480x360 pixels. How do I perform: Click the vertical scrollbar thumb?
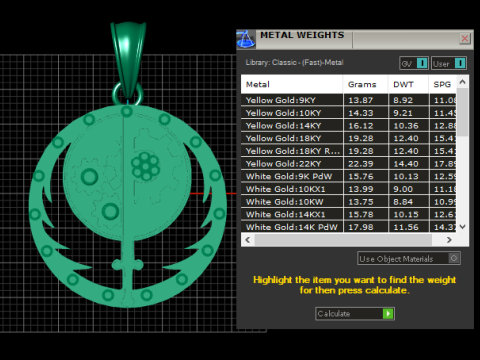(x=462, y=112)
